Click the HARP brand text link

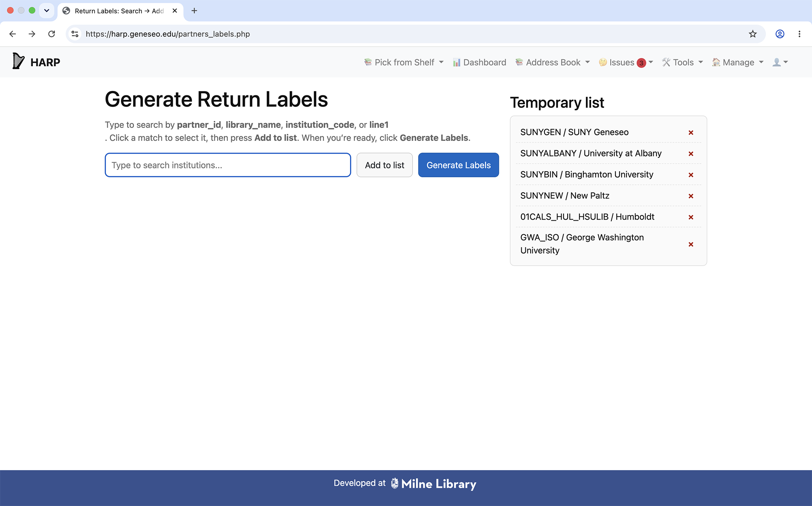45,62
